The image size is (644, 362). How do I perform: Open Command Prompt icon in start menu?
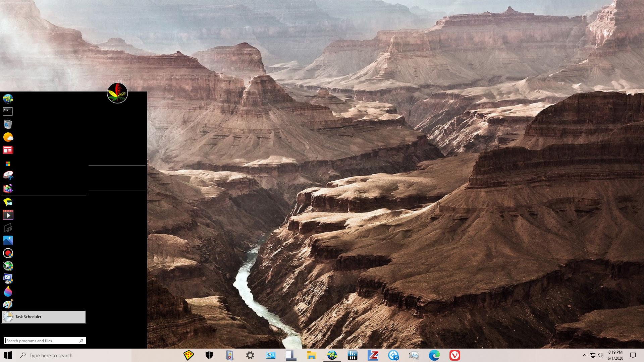click(8, 111)
